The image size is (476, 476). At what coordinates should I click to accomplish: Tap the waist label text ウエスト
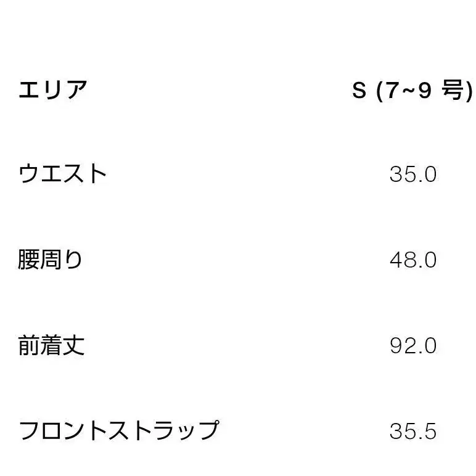pos(63,174)
